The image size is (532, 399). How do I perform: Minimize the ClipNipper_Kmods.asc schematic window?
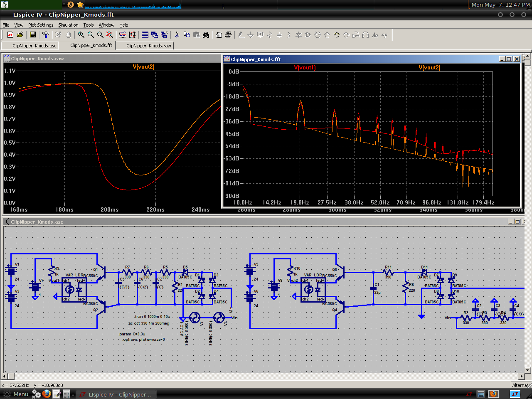point(511,222)
